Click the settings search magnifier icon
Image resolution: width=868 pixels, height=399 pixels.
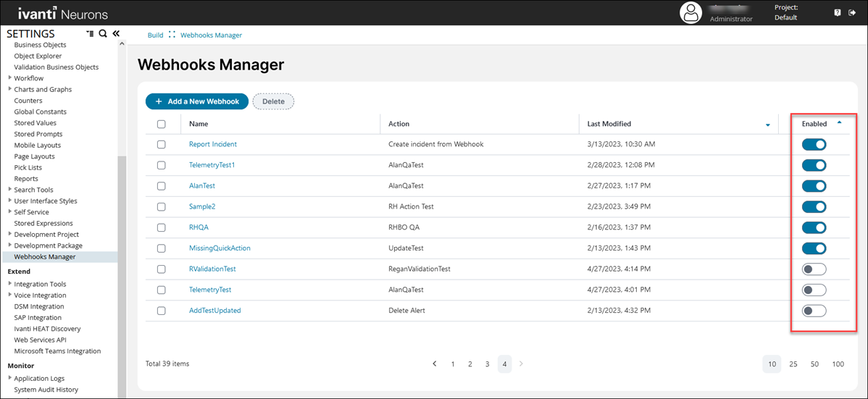click(103, 34)
